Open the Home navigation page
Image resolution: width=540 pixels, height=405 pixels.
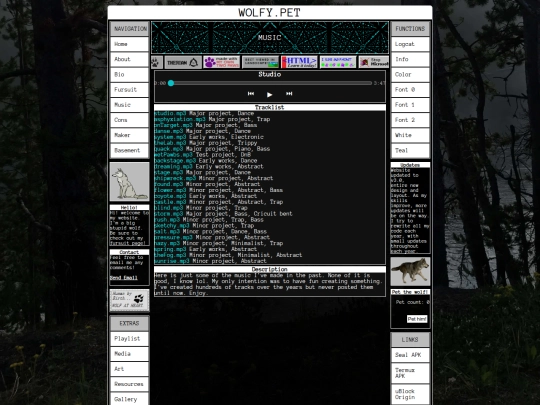point(129,44)
